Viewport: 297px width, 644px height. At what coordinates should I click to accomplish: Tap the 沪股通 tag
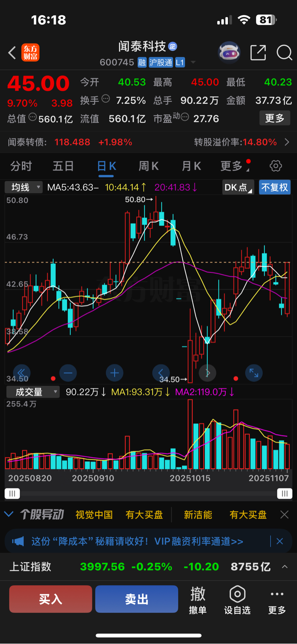(x=161, y=62)
